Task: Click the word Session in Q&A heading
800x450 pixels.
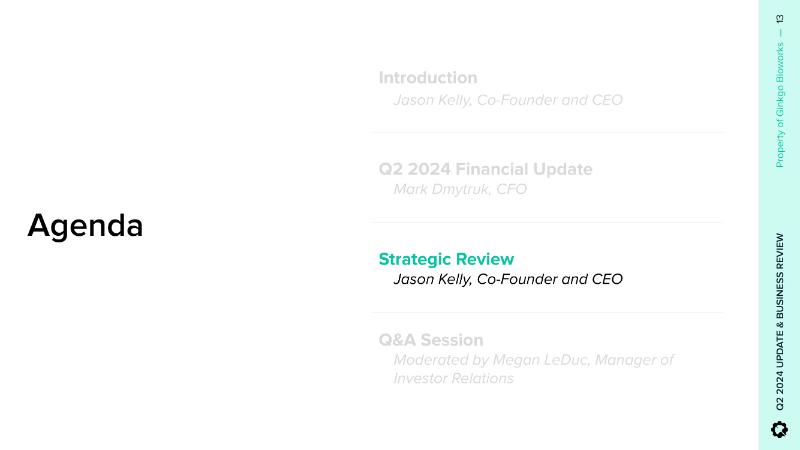Action: coord(450,340)
